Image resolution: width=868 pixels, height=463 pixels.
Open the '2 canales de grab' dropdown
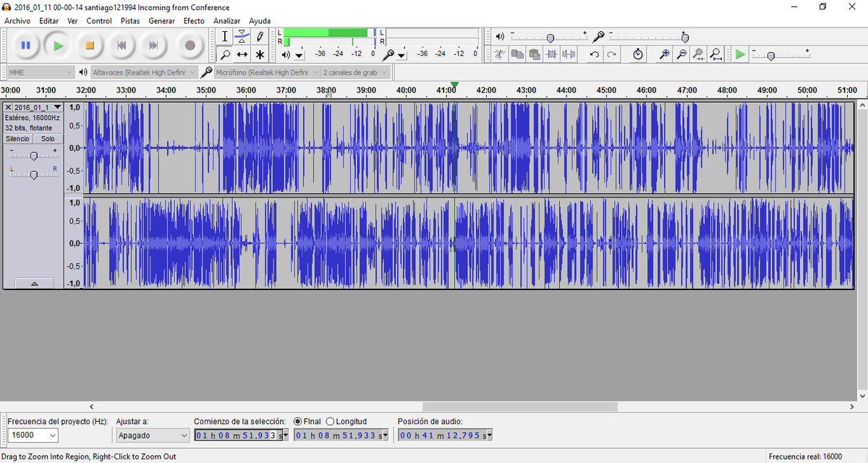pyautogui.click(x=355, y=72)
